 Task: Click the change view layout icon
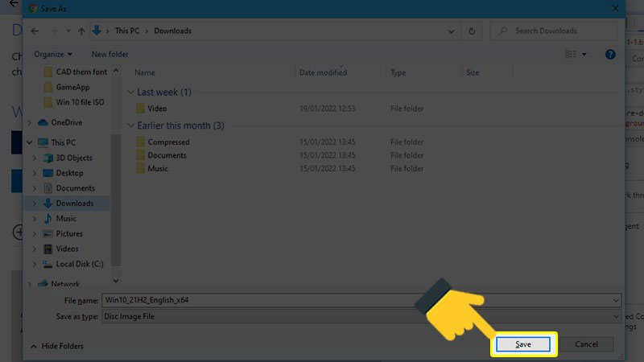click(x=571, y=54)
